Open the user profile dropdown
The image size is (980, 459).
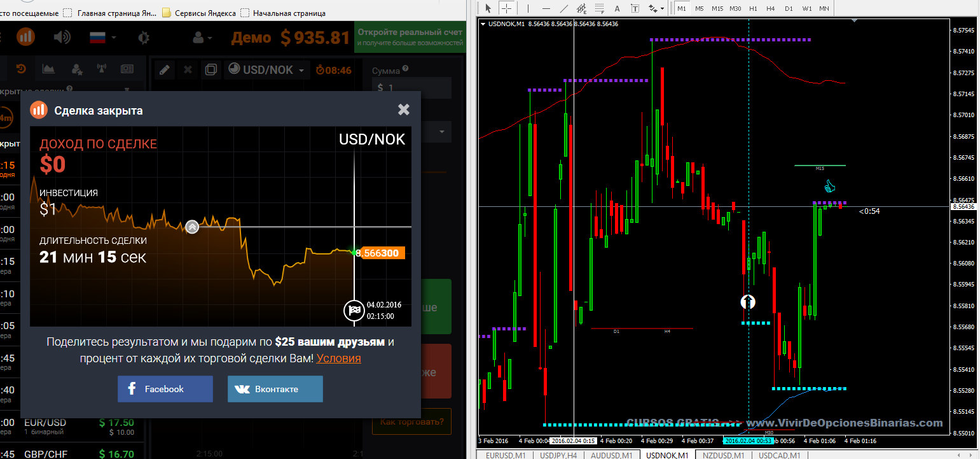(x=202, y=38)
